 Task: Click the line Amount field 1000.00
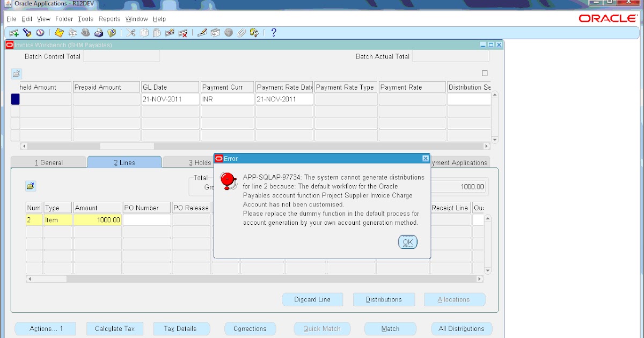tap(97, 220)
